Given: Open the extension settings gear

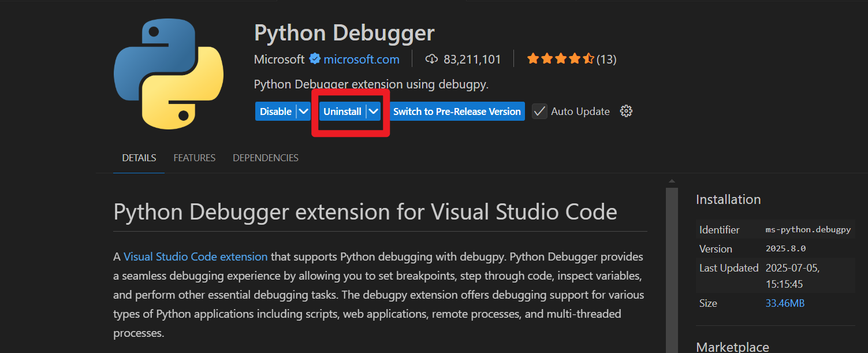Looking at the screenshot, I should coord(627,111).
